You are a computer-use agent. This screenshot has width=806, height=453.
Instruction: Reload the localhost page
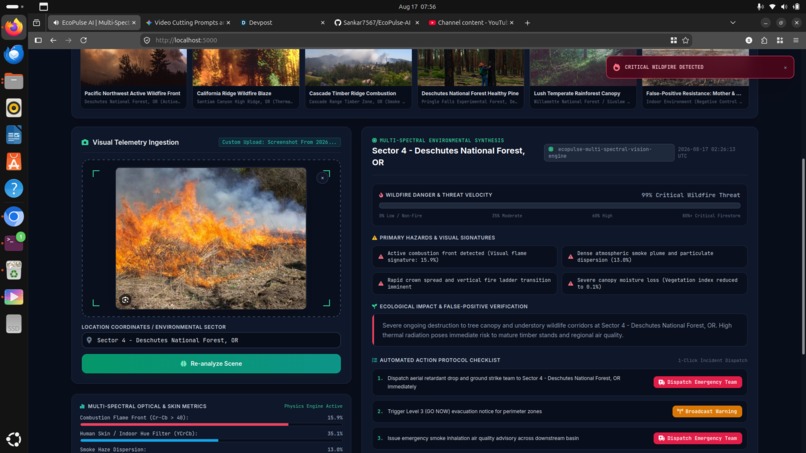pyautogui.click(x=83, y=40)
